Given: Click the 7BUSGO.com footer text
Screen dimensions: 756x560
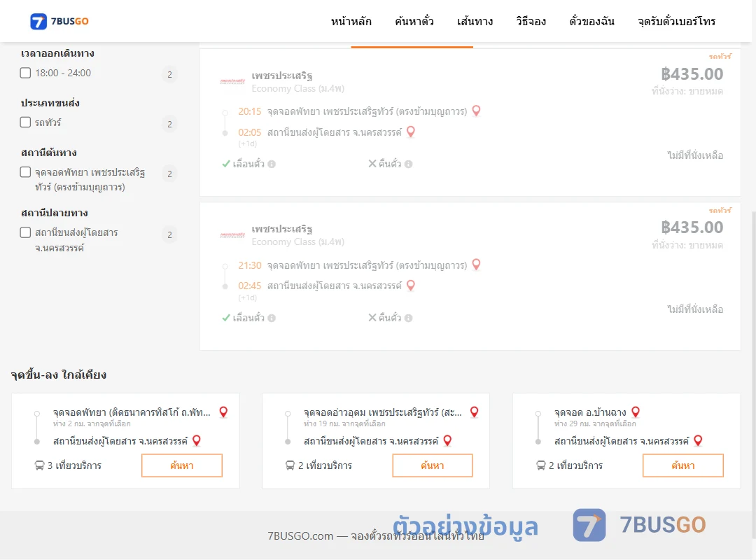Looking at the screenshot, I should (x=376, y=536).
